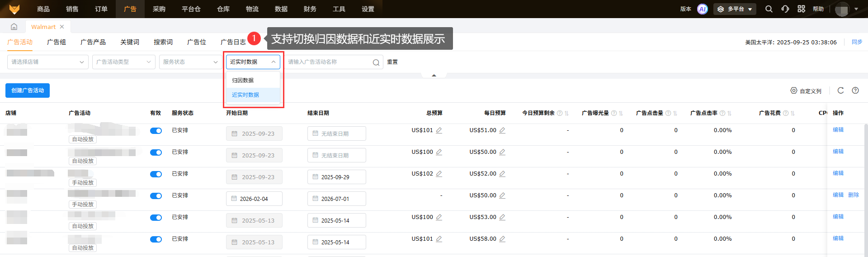Go to the home tab icon

[x=14, y=27]
